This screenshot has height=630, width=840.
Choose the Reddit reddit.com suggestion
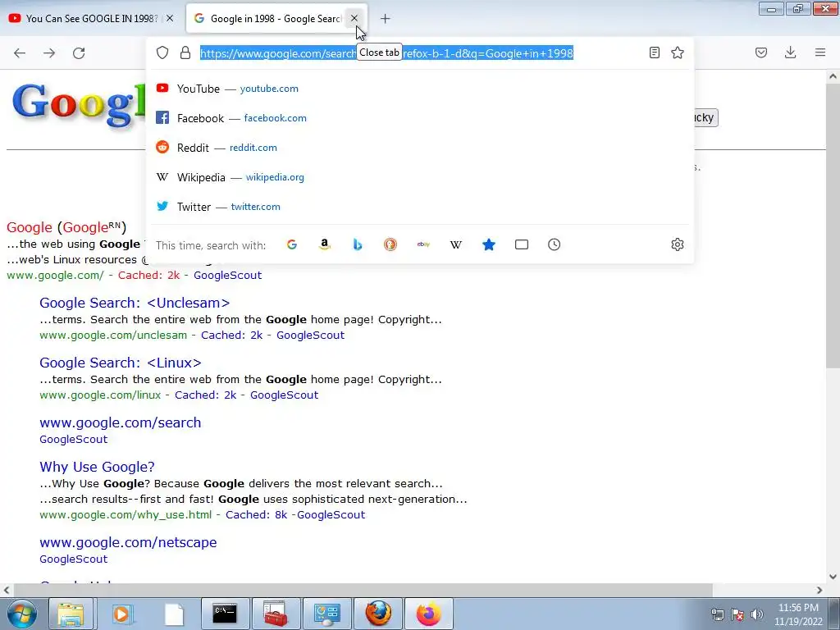(x=420, y=148)
